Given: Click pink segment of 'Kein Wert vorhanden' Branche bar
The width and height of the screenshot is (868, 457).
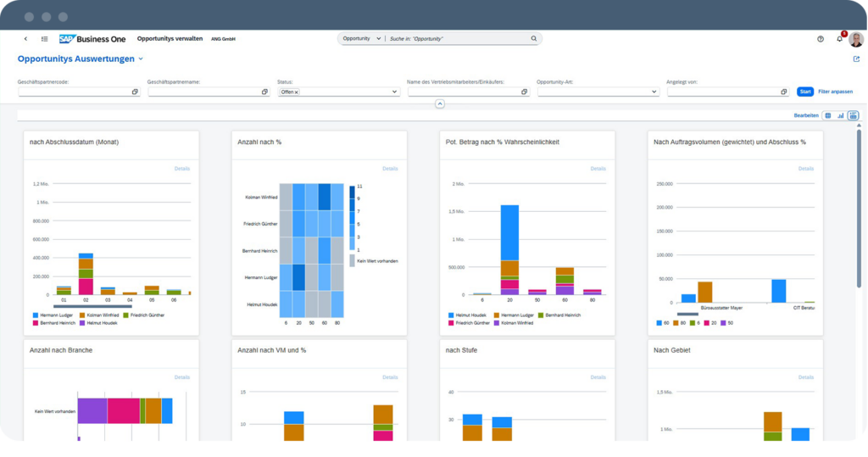Looking at the screenshot, I should pyautogui.click(x=124, y=411).
